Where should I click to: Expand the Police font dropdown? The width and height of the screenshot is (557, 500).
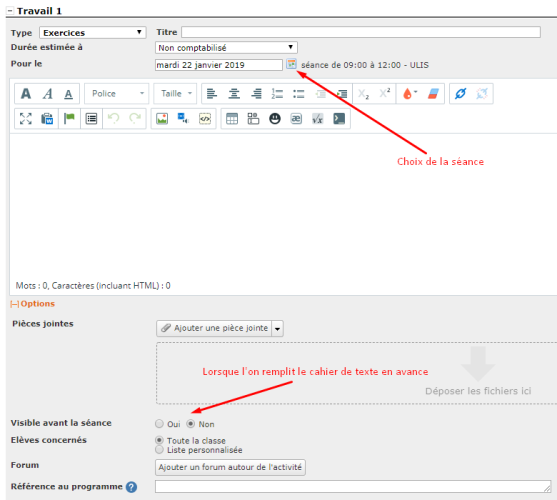(117, 94)
